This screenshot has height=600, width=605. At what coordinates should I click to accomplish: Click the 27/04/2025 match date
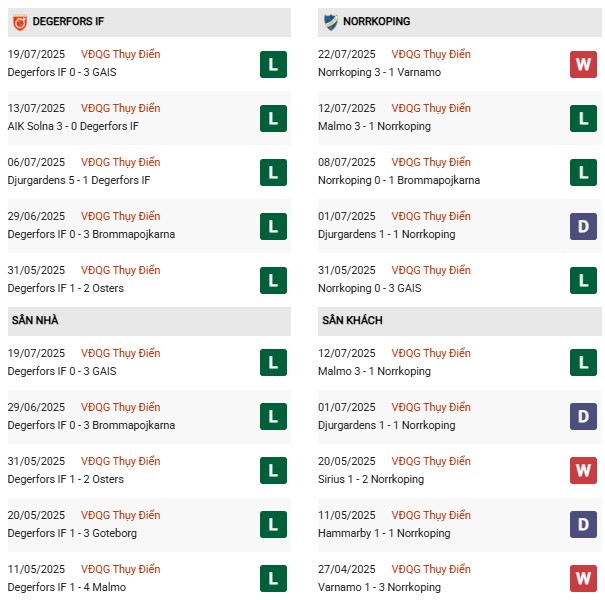(x=349, y=569)
